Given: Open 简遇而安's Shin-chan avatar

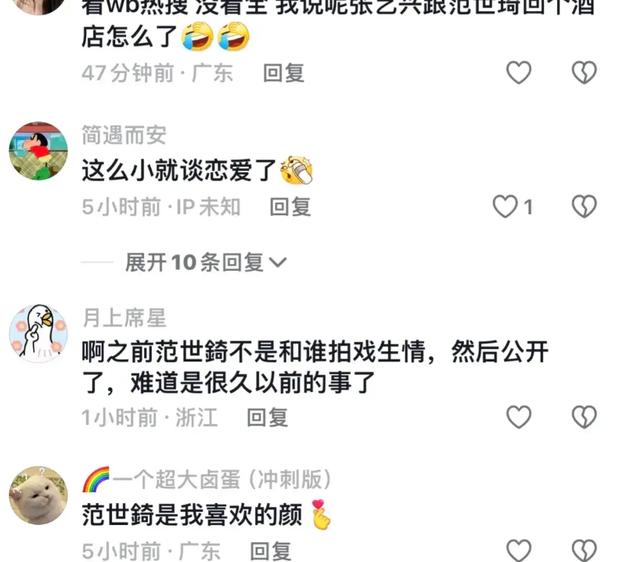Looking at the screenshot, I should (x=38, y=151).
